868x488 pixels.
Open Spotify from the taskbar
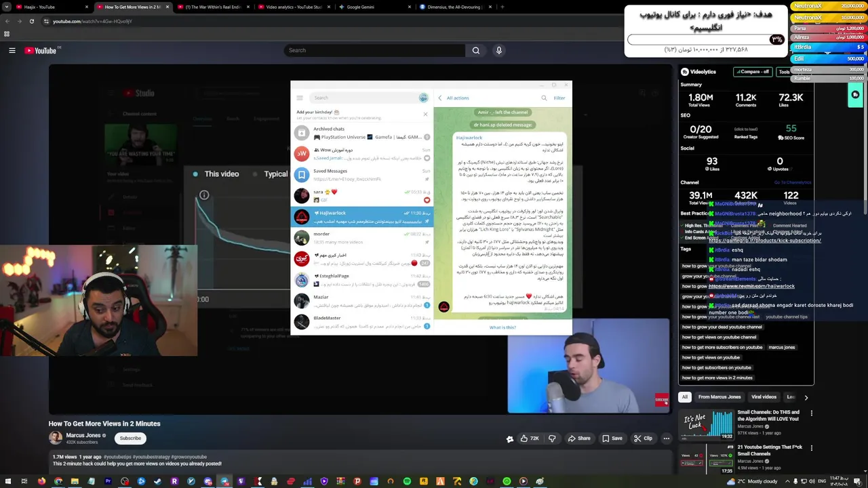point(407,481)
